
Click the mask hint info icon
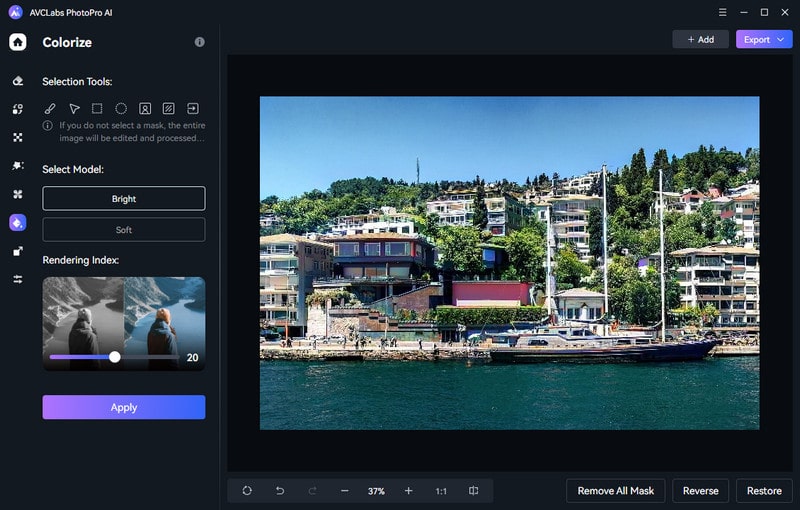point(47,125)
